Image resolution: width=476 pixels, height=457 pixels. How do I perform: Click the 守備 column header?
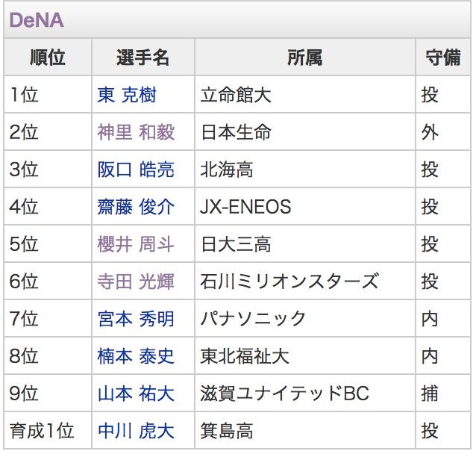point(443,57)
